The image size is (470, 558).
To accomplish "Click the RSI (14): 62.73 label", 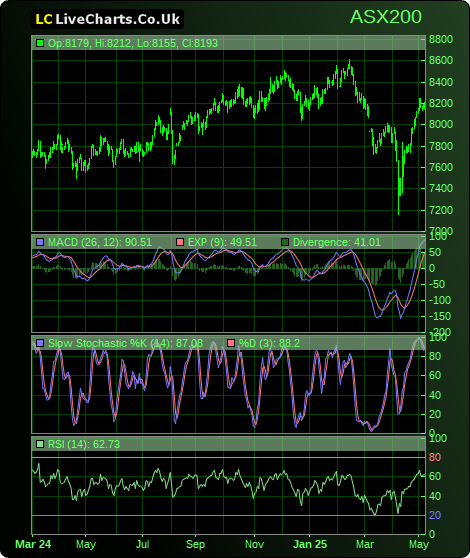I will [x=84, y=444].
